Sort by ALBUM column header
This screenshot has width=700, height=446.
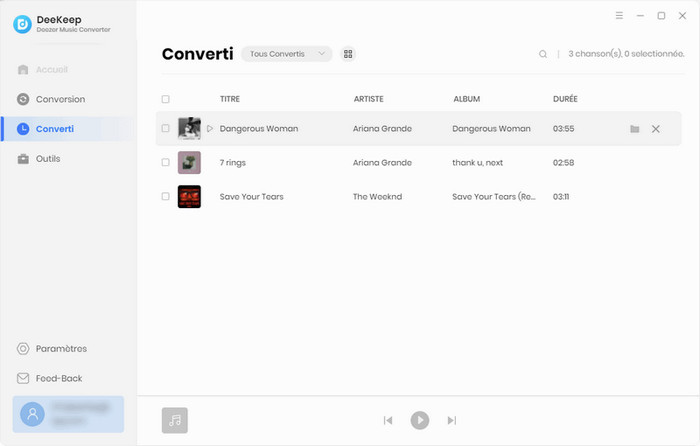467,99
